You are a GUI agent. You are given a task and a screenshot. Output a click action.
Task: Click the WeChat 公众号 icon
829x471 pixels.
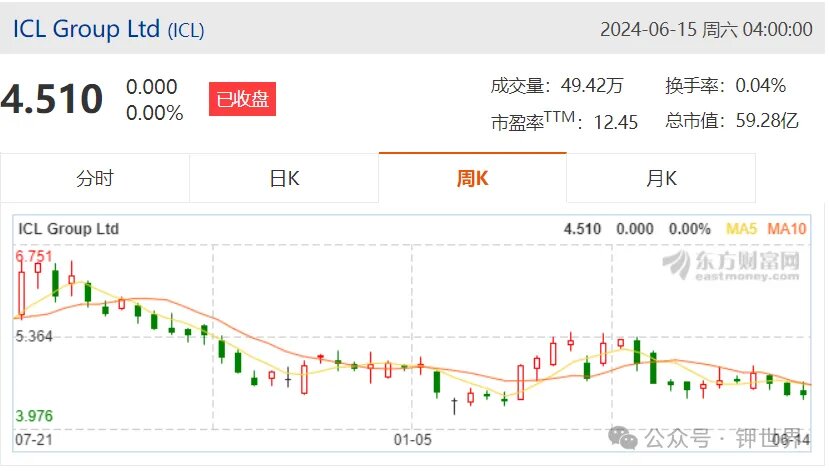[623, 437]
